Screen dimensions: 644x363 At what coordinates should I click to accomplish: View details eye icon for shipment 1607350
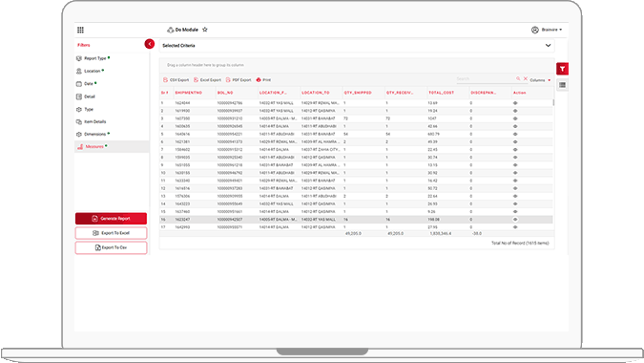[x=515, y=118]
